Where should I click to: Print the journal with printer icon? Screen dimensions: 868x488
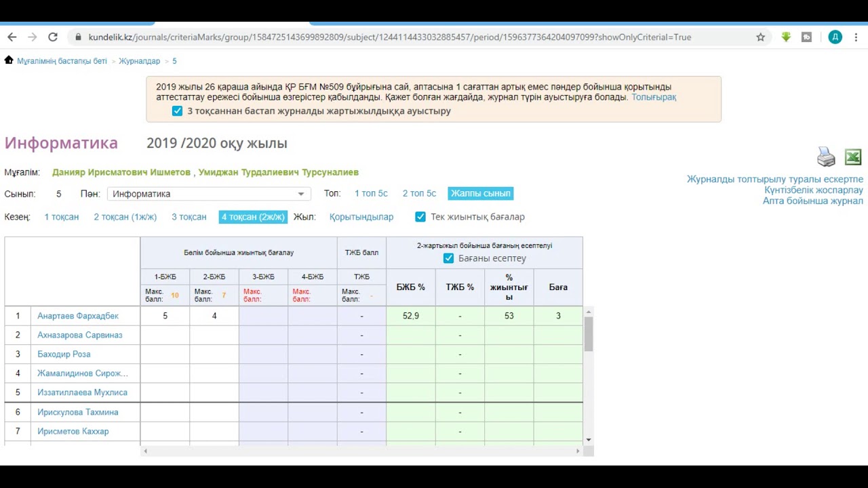point(826,157)
